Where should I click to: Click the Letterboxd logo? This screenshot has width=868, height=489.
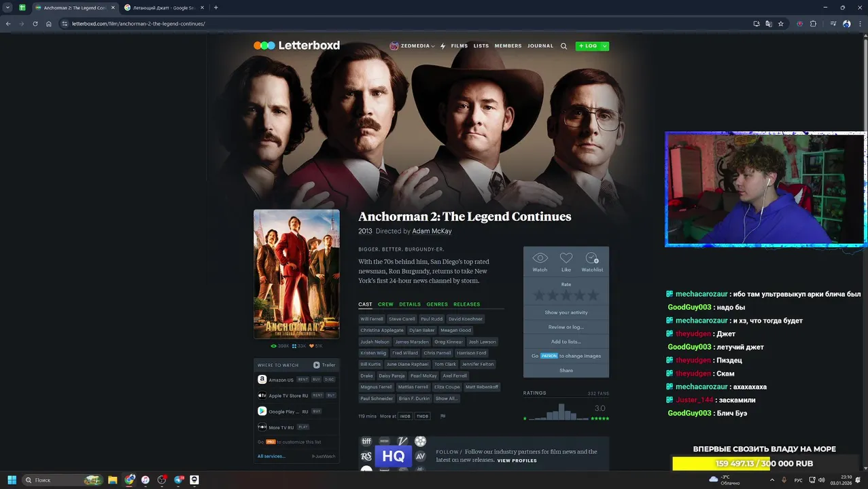(296, 46)
